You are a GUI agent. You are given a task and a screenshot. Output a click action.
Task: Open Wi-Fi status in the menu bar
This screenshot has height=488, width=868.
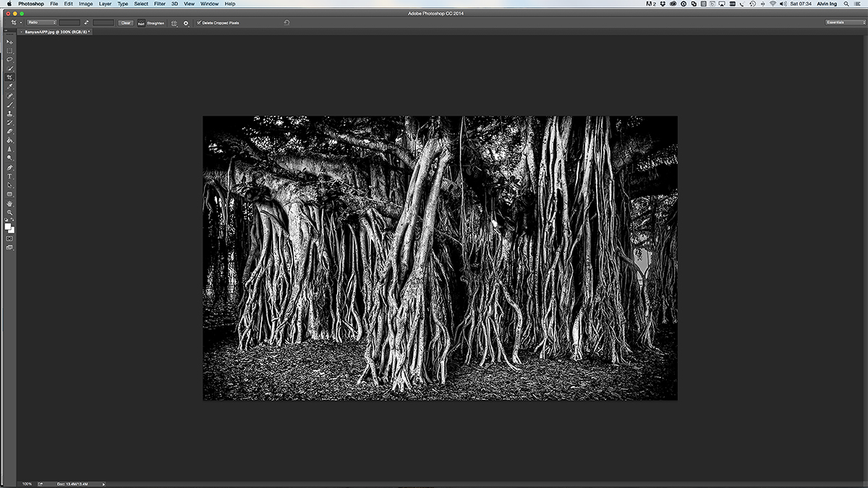(x=773, y=4)
